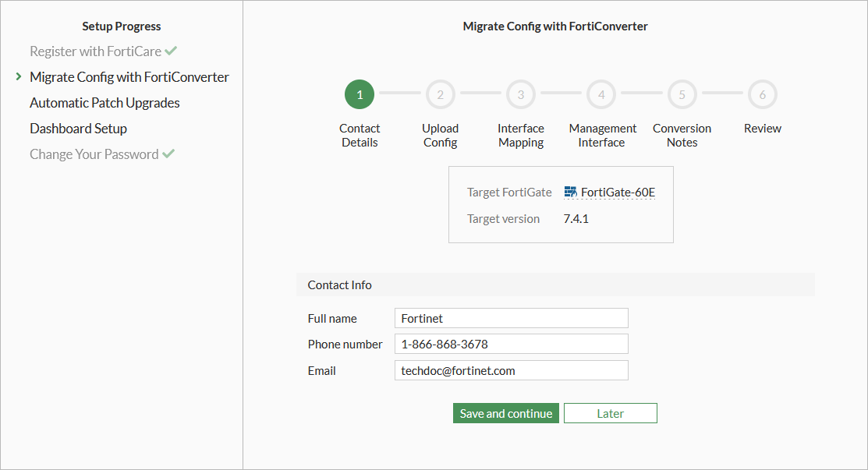The height and width of the screenshot is (470, 868).
Task: Click step 3 Interface Mapping circle
Action: pyautogui.click(x=521, y=95)
